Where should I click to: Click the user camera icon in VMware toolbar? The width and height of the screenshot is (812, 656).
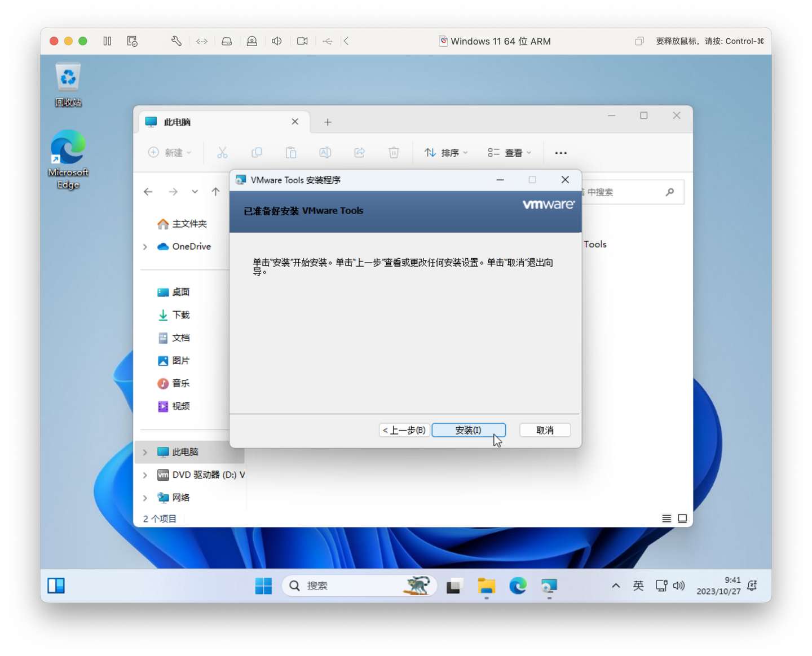coord(252,41)
